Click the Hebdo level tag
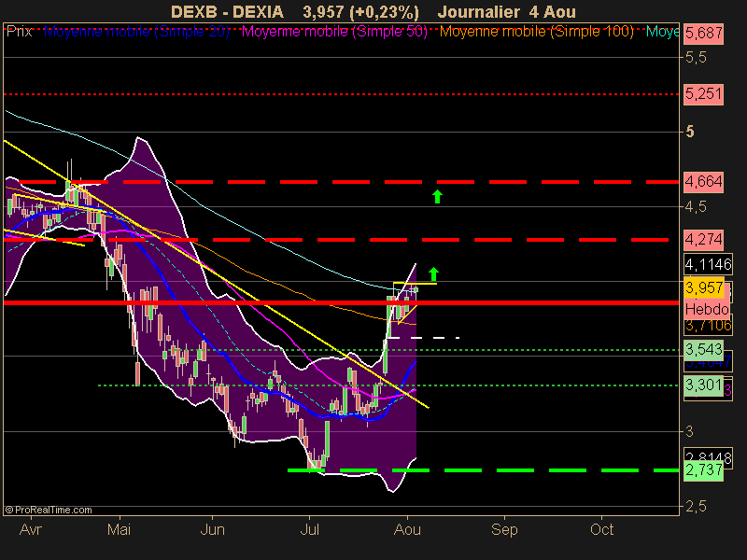Screen dimensions: 747x560 707,309
